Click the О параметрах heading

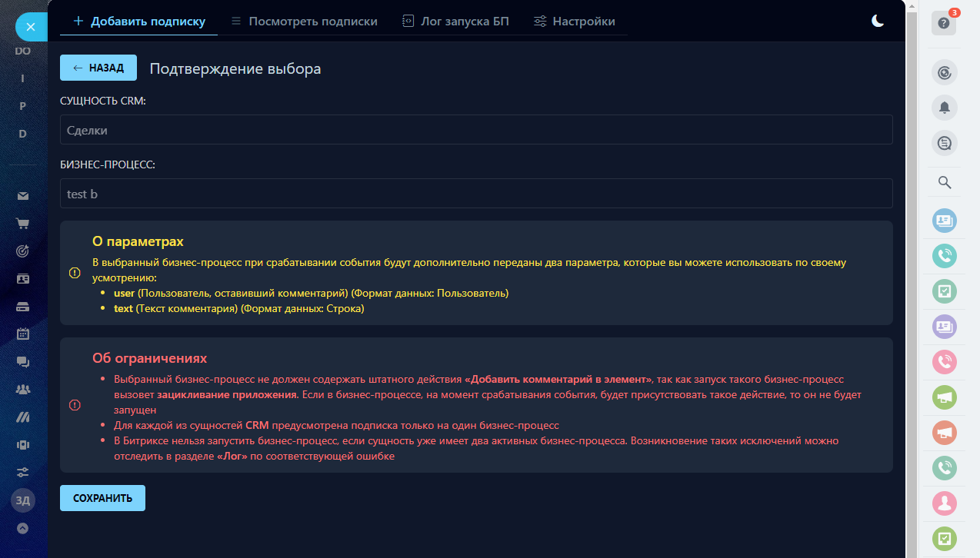[x=138, y=241]
